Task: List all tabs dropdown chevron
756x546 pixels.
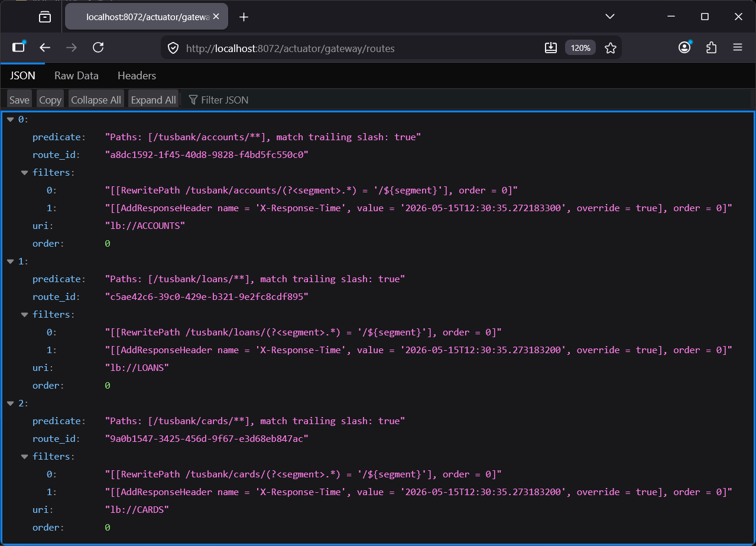Action: pos(610,17)
